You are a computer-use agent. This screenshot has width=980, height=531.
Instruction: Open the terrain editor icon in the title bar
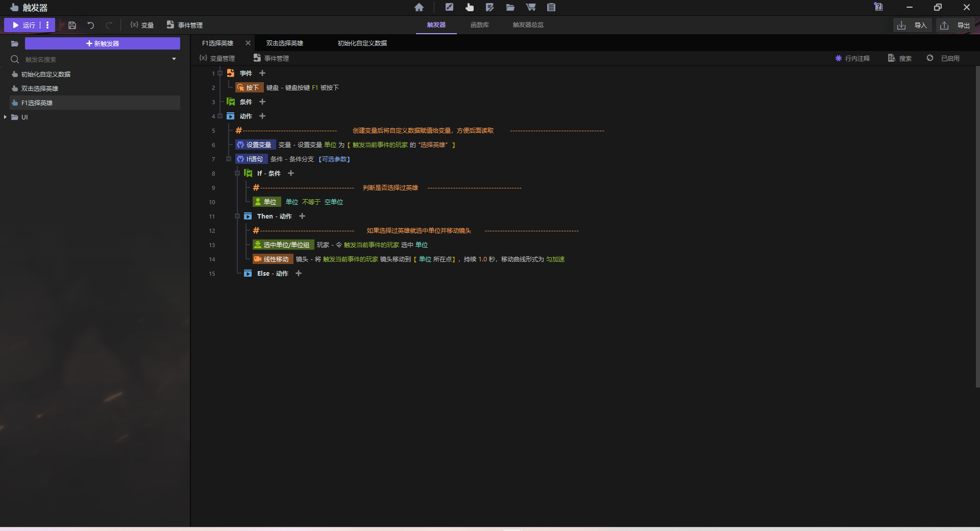click(x=449, y=7)
